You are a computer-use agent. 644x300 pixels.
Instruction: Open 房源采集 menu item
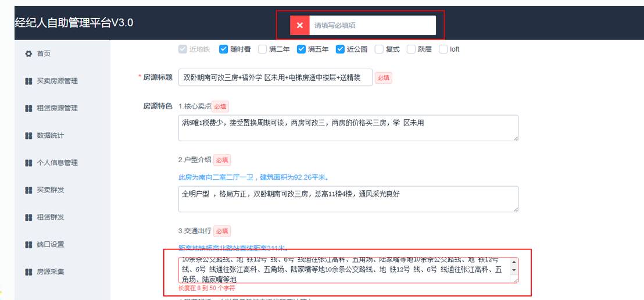tap(51, 272)
